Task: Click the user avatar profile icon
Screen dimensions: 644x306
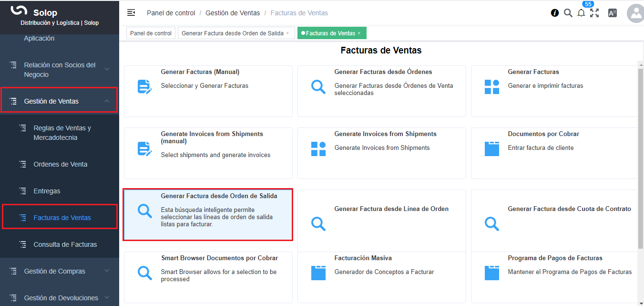Action: coord(635,14)
